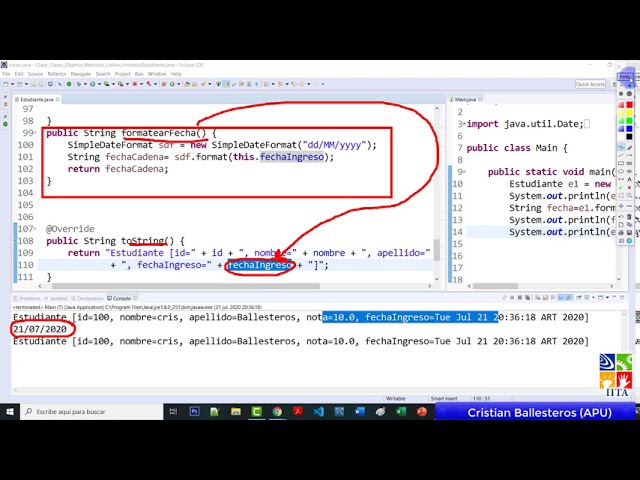Open the Source menu

coord(35,74)
